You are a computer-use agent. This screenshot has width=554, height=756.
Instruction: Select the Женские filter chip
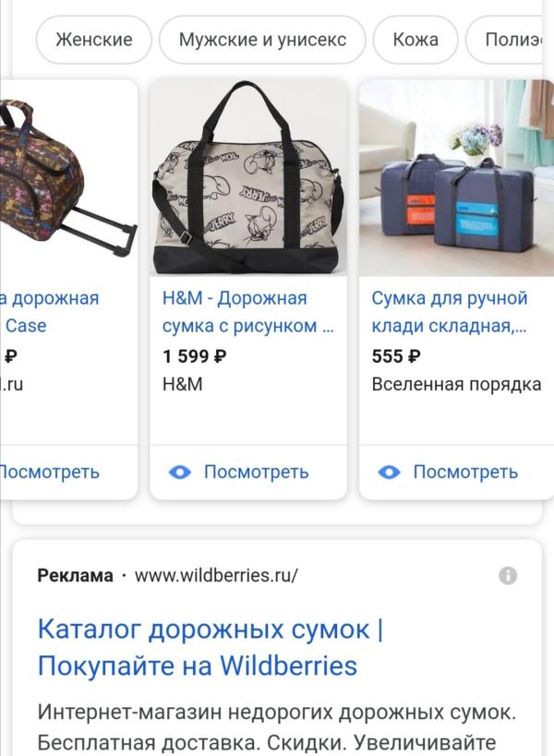(x=94, y=40)
